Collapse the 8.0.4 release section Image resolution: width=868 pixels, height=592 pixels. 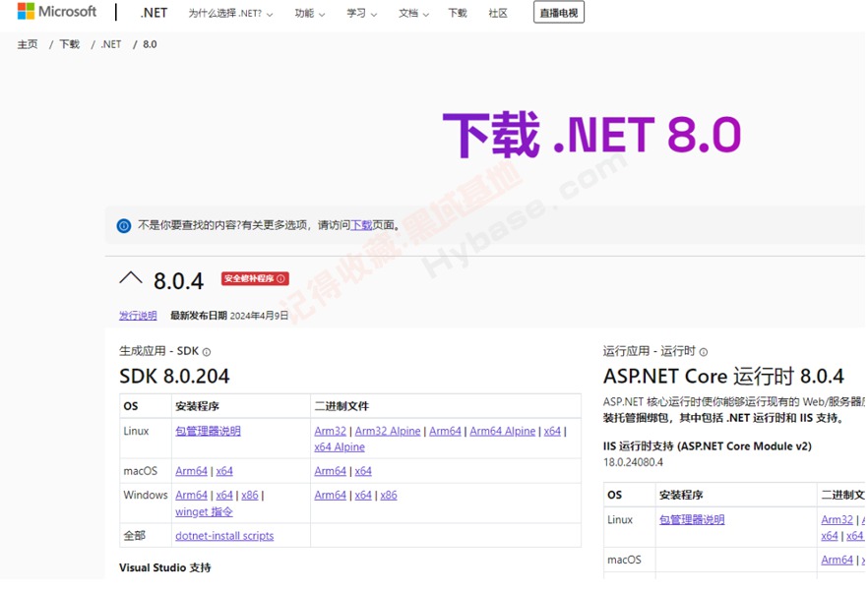click(x=131, y=278)
